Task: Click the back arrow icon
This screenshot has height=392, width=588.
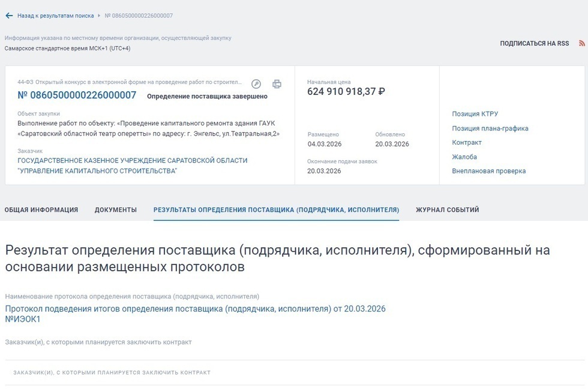Action: (9, 16)
